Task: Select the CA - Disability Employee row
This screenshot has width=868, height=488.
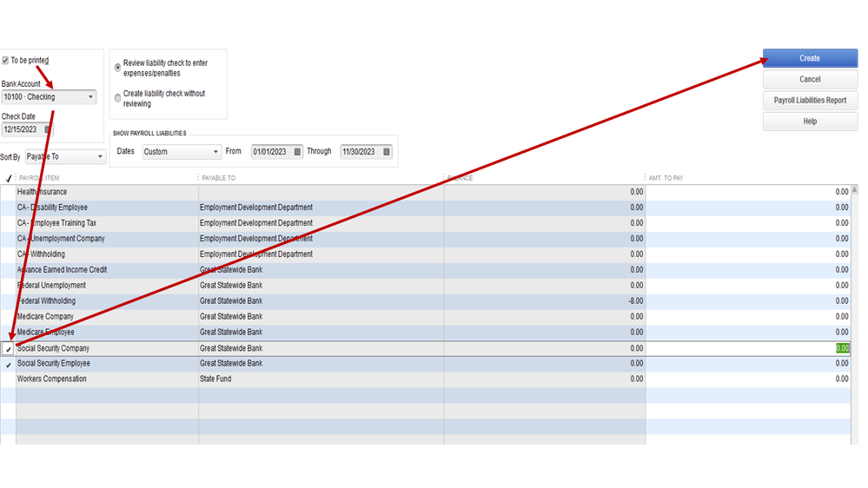Action: pyautogui.click(x=425, y=208)
